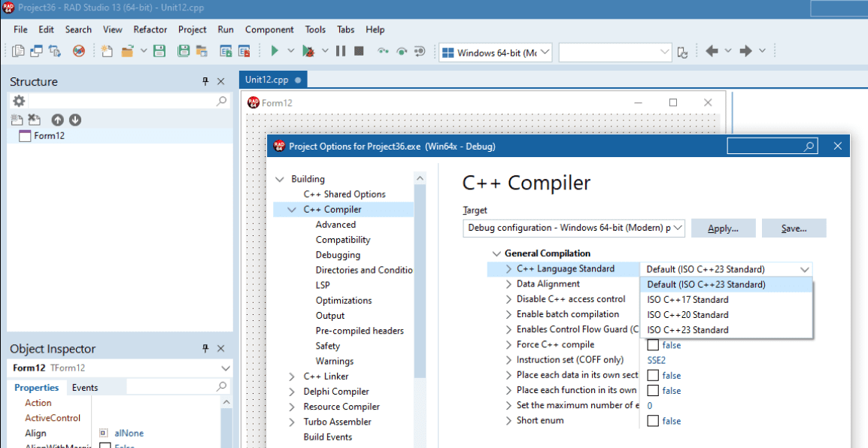Toggle the Short enum checkbox
The width and height of the screenshot is (868, 448).
(x=653, y=421)
